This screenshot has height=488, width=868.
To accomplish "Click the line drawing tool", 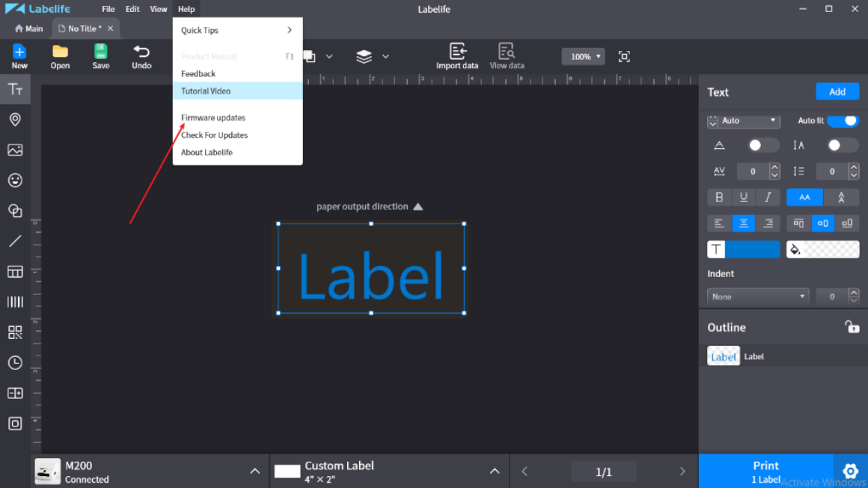I will point(15,241).
